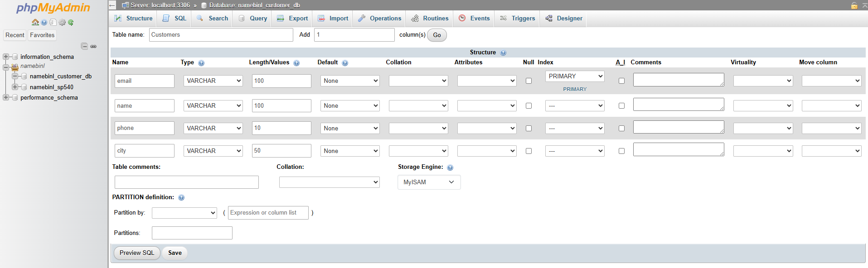Open the Designer tab

pyautogui.click(x=564, y=18)
